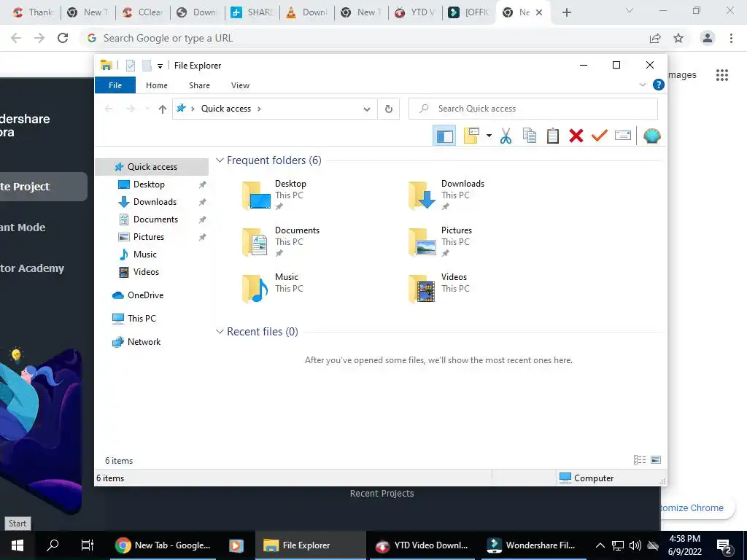Select Pictures in navigation pane
This screenshot has height=560, width=747.
point(148,237)
